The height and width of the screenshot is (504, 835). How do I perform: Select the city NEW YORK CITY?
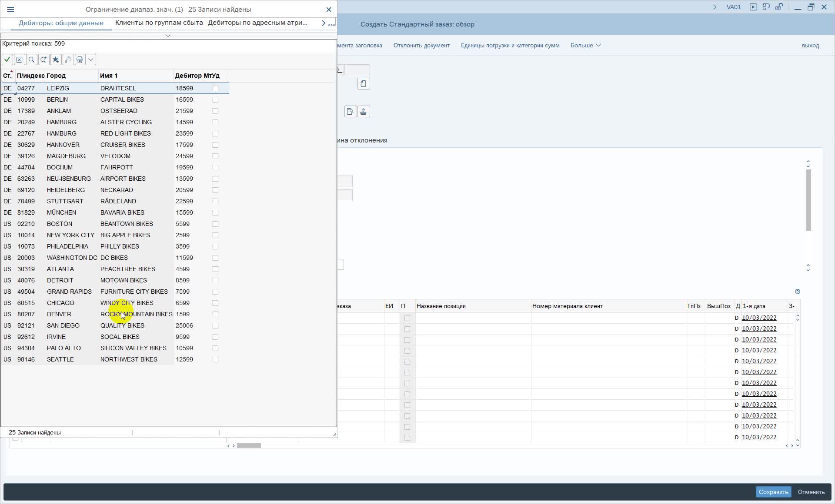[70, 235]
